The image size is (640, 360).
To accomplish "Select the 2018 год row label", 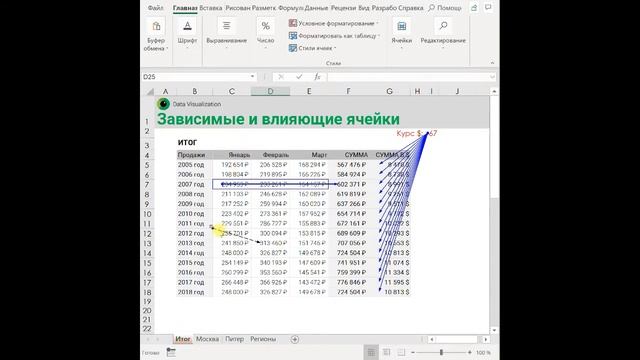I will (195, 292).
